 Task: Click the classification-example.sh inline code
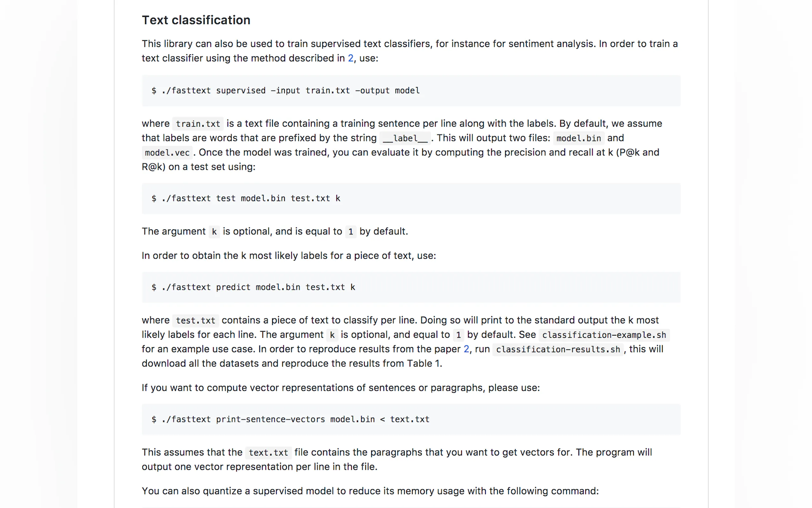(604, 335)
